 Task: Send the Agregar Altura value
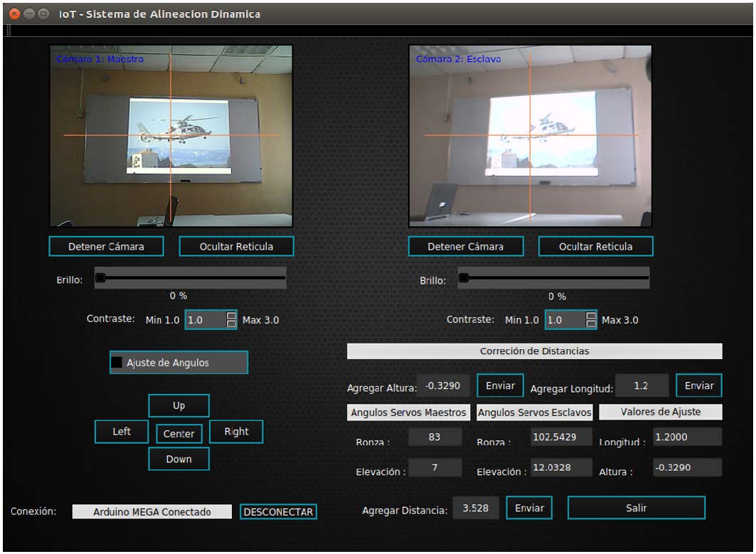(500, 385)
